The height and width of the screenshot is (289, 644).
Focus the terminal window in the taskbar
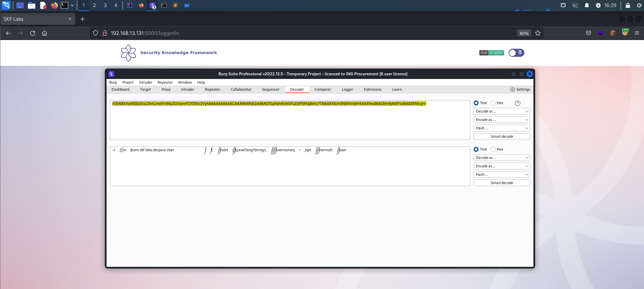tap(164, 5)
